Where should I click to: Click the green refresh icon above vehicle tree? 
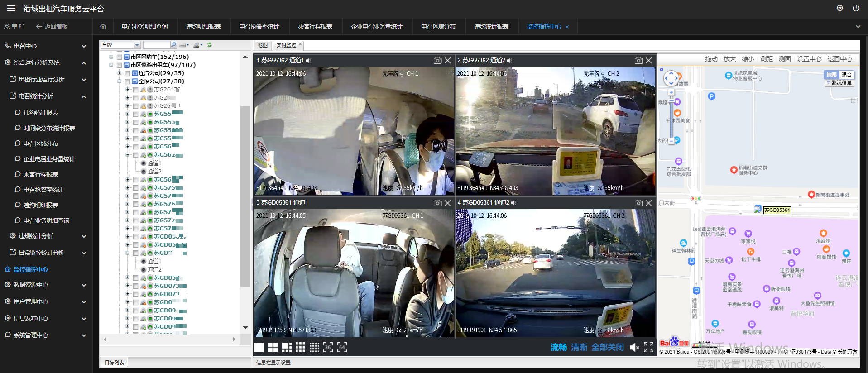210,45
